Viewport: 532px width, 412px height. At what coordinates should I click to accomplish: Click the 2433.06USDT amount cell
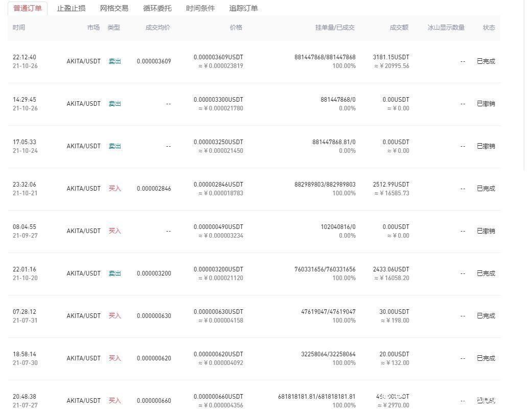point(391,269)
